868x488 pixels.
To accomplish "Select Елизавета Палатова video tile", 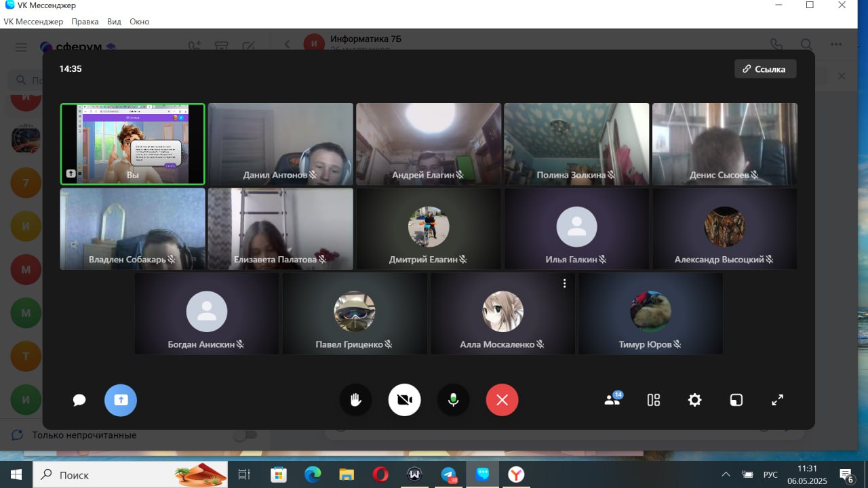I will pos(281,228).
